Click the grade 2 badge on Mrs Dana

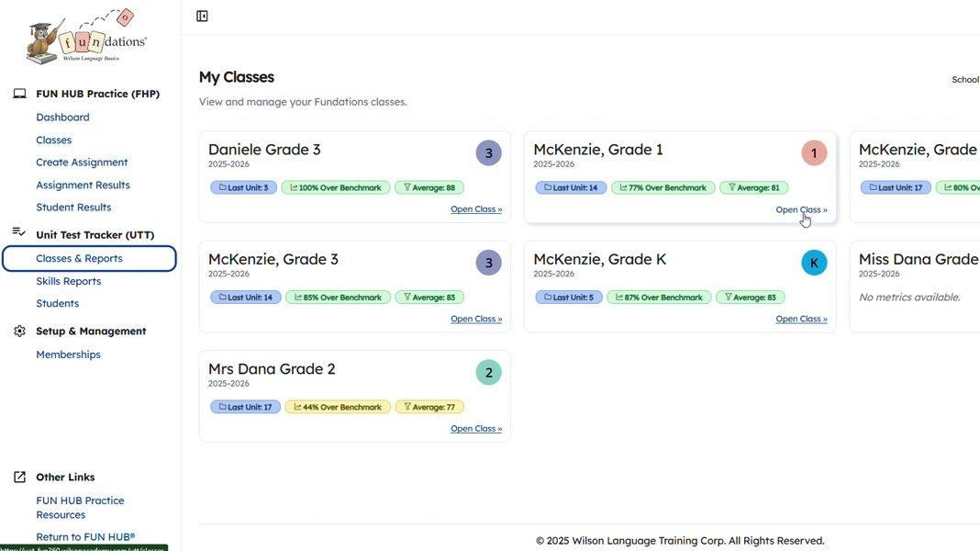[488, 373]
